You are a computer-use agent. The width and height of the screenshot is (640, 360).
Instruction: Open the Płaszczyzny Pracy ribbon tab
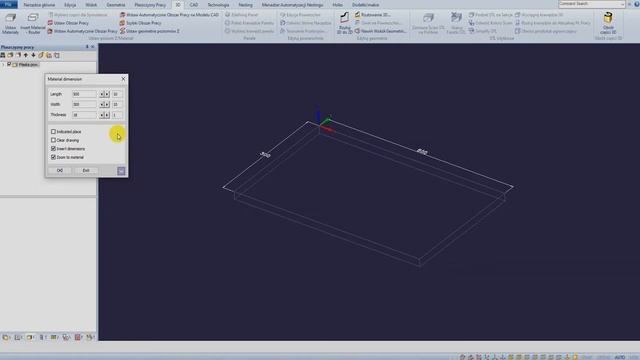click(150, 5)
